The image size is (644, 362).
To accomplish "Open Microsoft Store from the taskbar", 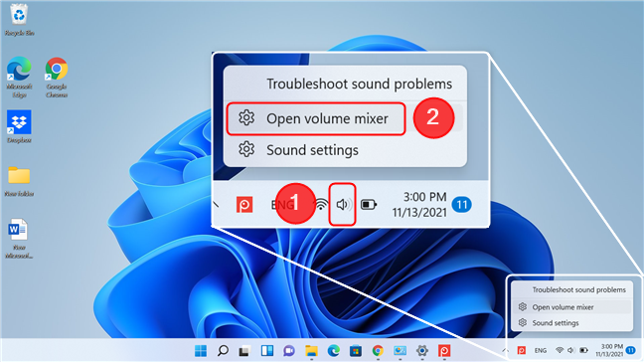I will pos(356,350).
